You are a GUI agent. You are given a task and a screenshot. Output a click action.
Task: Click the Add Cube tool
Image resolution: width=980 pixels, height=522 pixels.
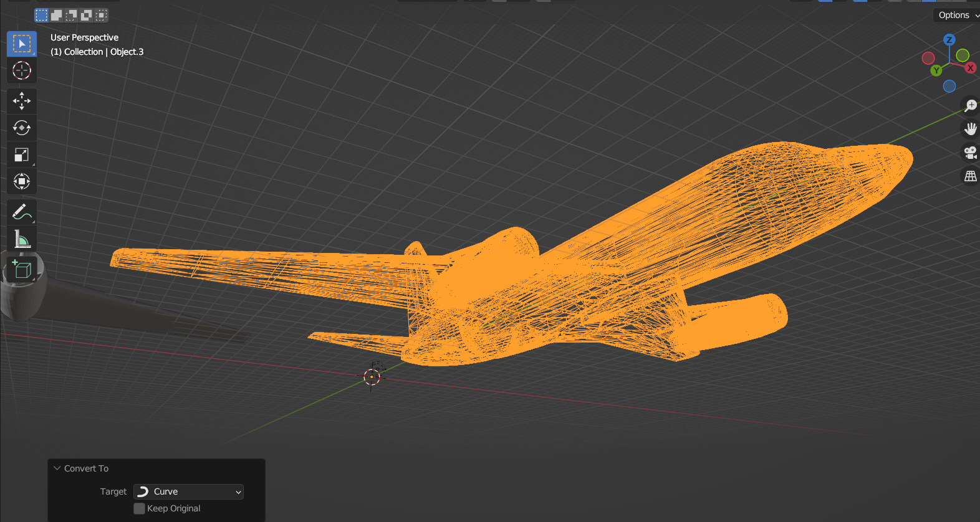pos(22,270)
